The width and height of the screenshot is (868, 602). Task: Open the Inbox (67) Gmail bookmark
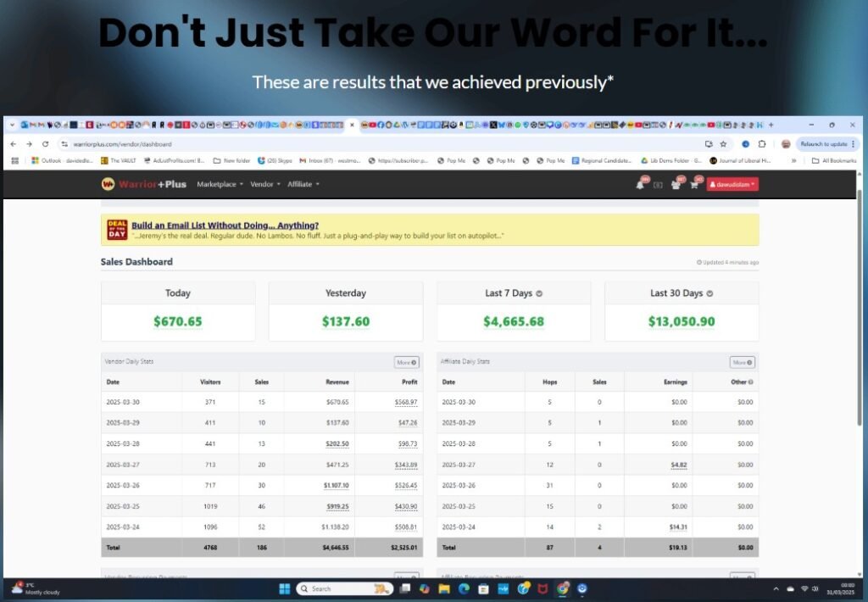(x=330, y=160)
